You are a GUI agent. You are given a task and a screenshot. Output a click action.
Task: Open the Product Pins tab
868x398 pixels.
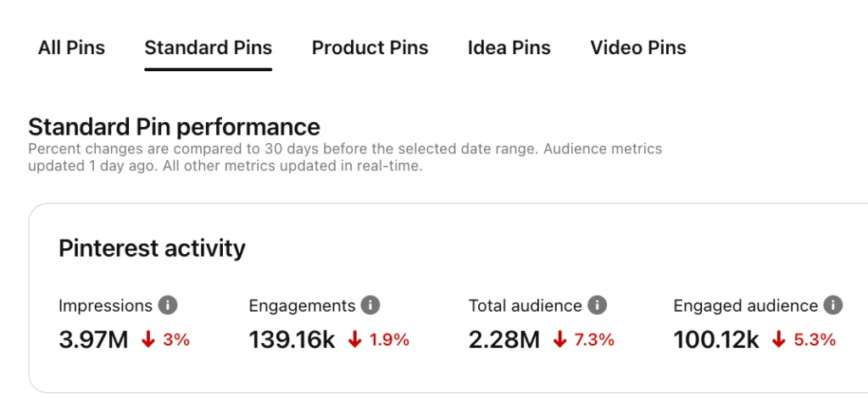[370, 47]
